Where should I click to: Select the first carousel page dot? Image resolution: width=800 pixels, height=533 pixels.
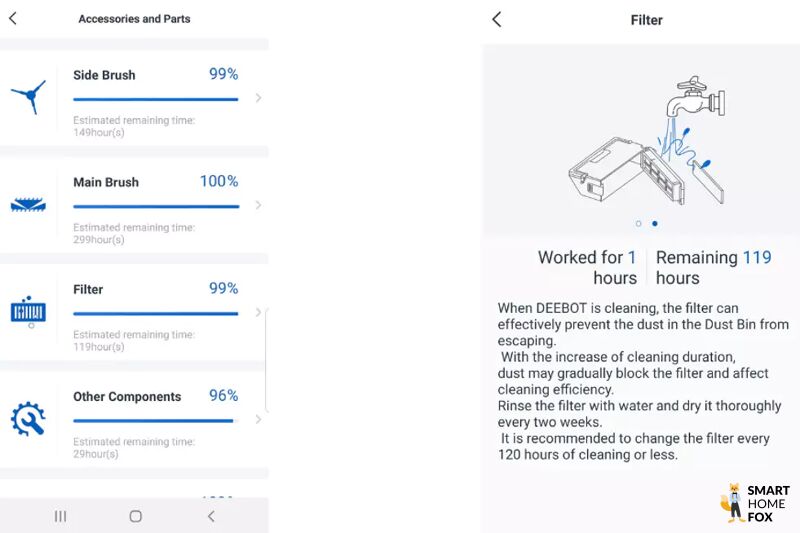coord(639,223)
